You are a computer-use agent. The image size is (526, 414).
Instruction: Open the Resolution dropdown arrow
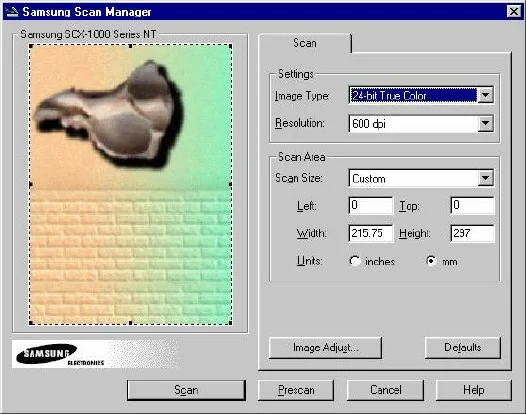pos(485,123)
